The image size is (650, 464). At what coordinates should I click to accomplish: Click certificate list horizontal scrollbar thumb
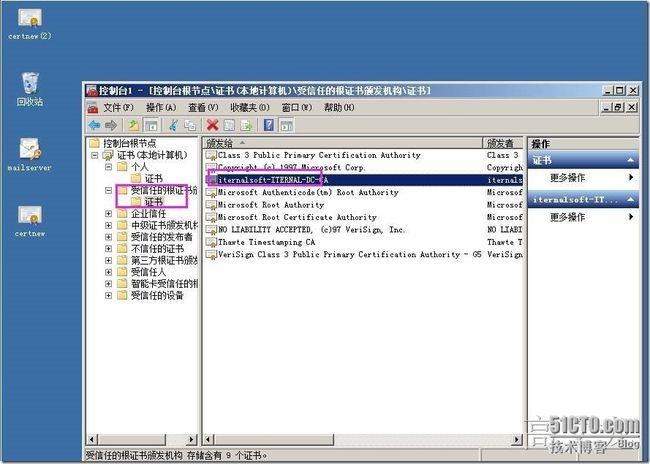coord(274,440)
